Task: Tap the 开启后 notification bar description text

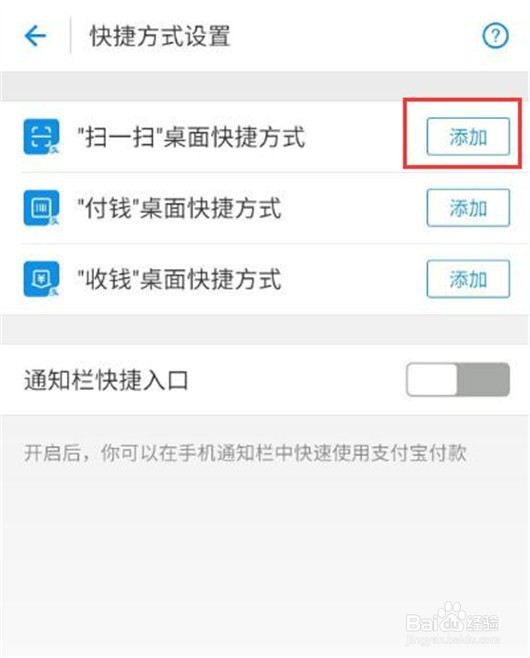Action: click(x=245, y=453)
